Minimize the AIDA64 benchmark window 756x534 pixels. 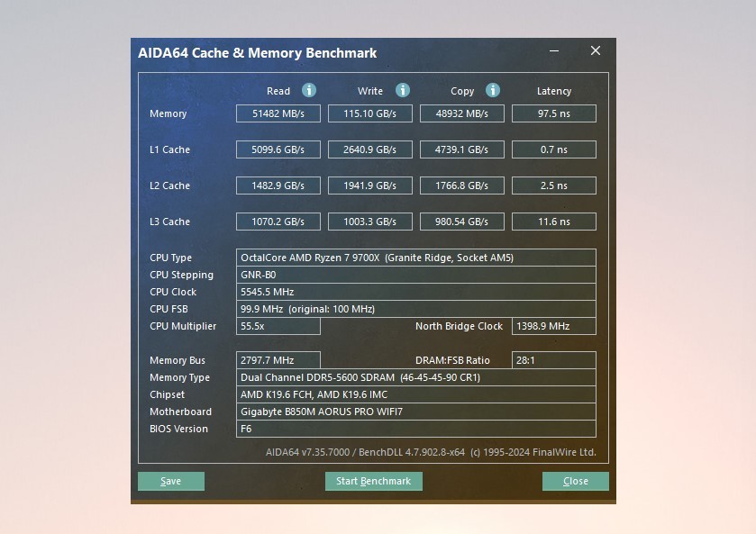pyautogui.click(x=554, y=50)
